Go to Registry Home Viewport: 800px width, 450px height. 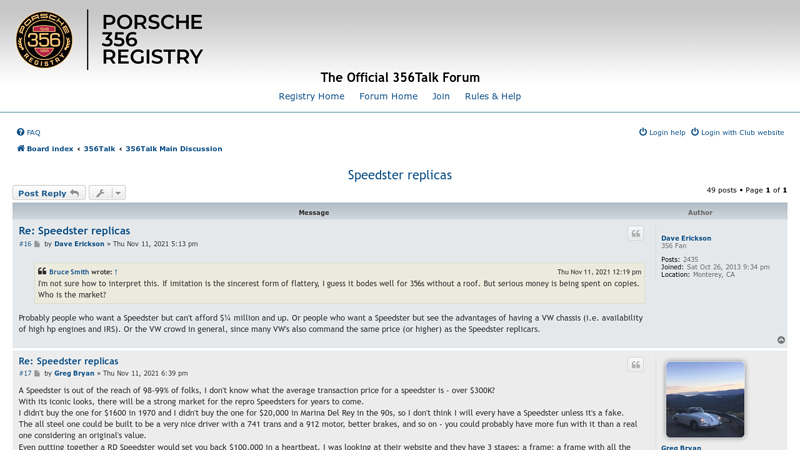coord(311,96)
